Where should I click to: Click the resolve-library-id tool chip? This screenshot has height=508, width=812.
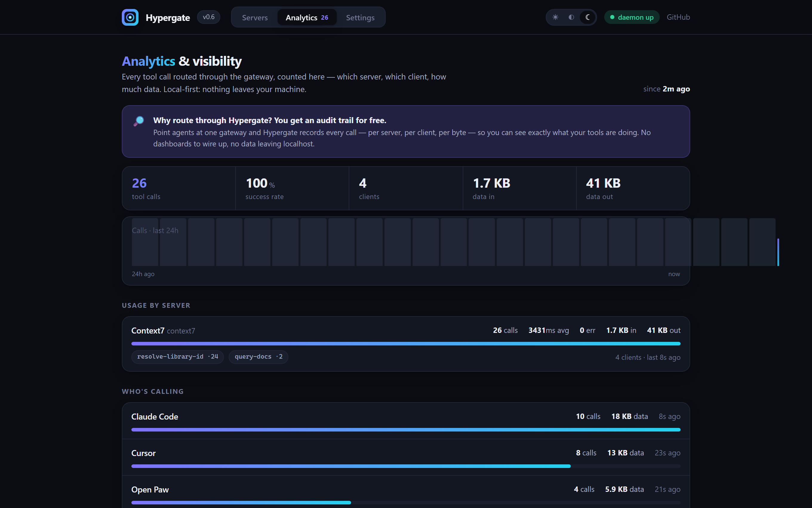[178, 356]
